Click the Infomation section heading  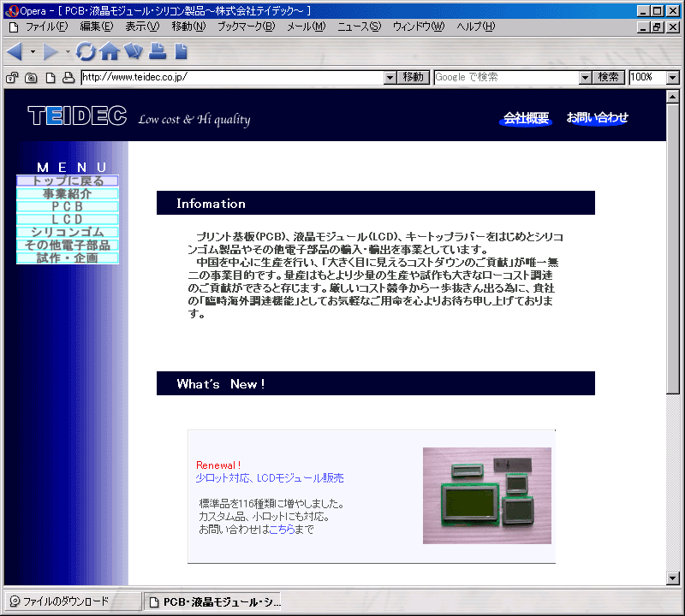(211, 204)
